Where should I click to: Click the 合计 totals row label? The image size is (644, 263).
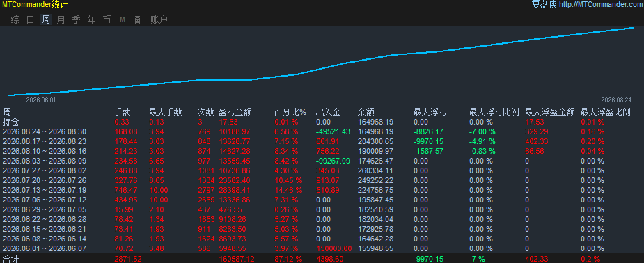[11, 259]
